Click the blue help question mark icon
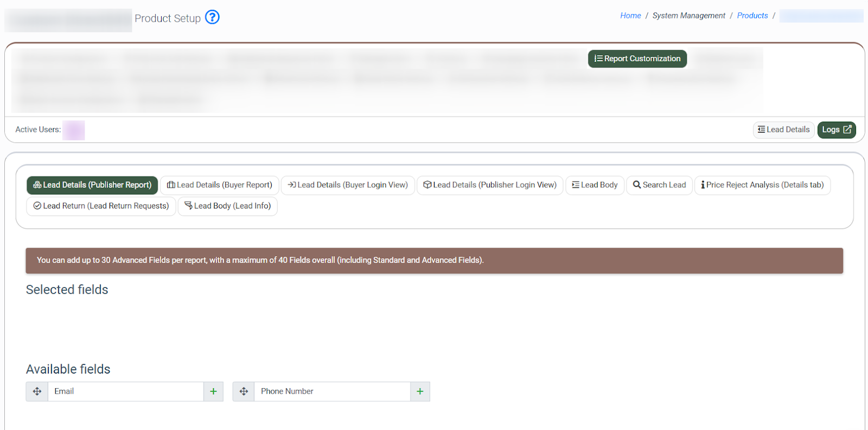Screen dimensions: 868x430 click(212, 17)
